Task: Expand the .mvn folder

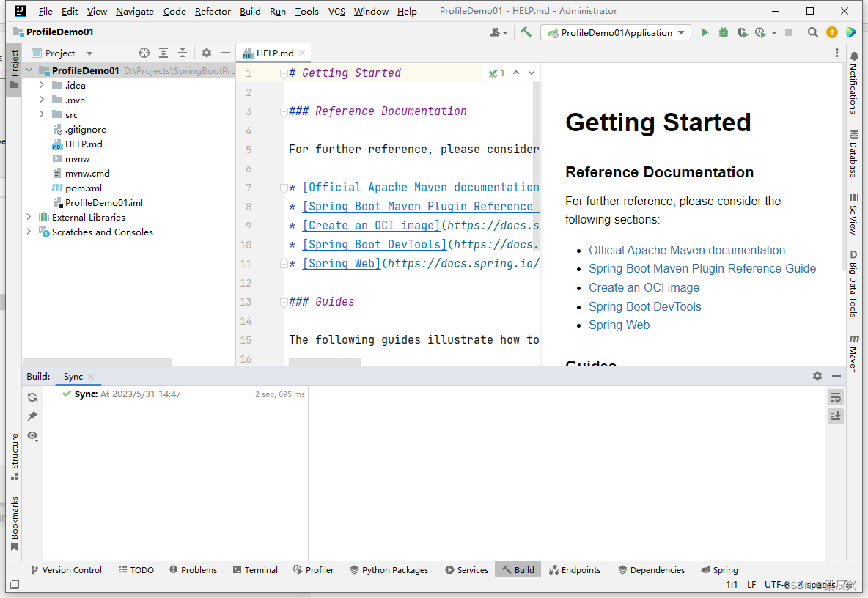Action: [42, 100]
